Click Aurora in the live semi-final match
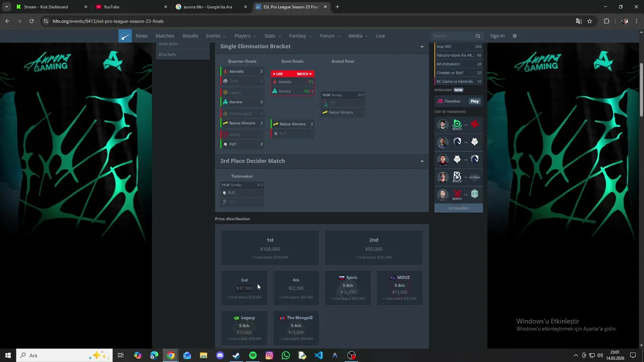This screenshot has height=362, width=644. point(292,92)
